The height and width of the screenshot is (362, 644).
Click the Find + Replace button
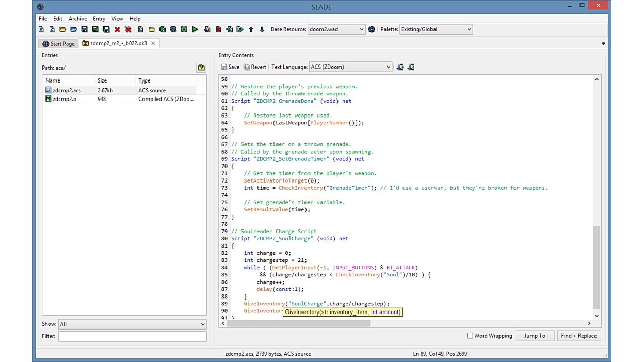tap(578, 335)
